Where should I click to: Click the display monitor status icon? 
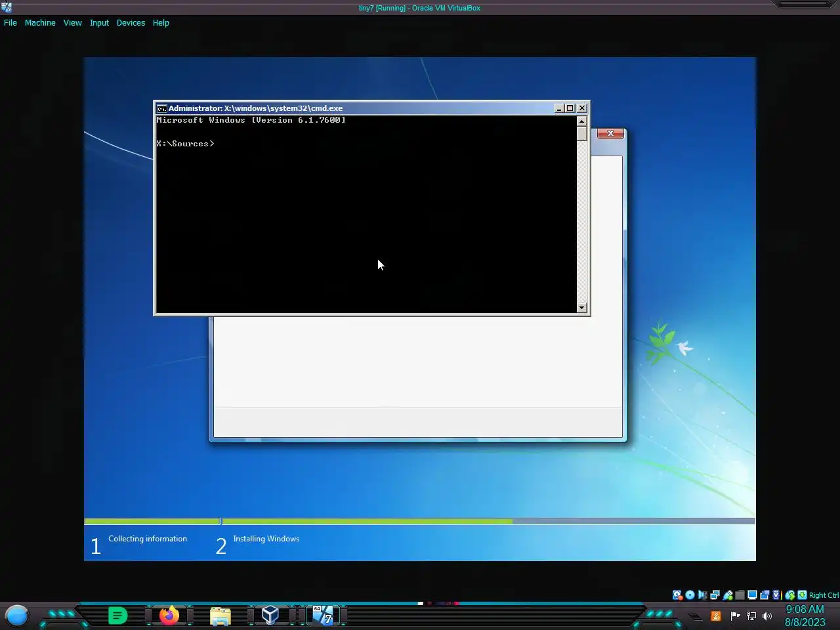(752, 595)
